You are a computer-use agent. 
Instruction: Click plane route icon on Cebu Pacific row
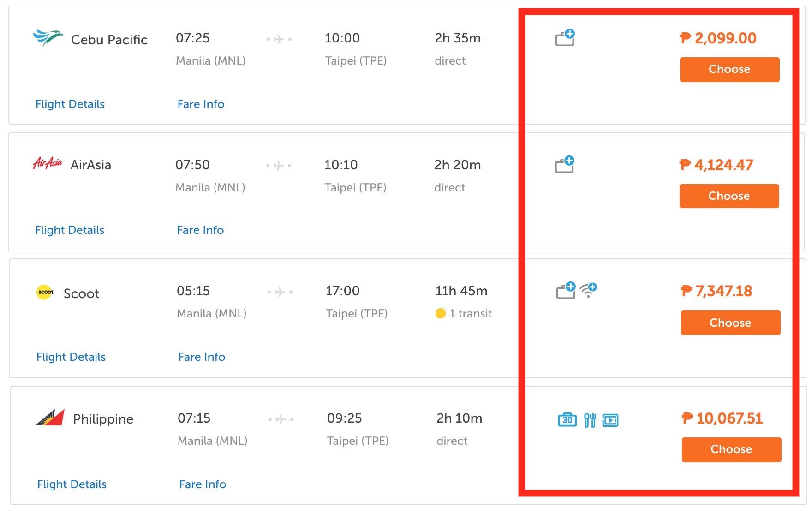(279, 39)
